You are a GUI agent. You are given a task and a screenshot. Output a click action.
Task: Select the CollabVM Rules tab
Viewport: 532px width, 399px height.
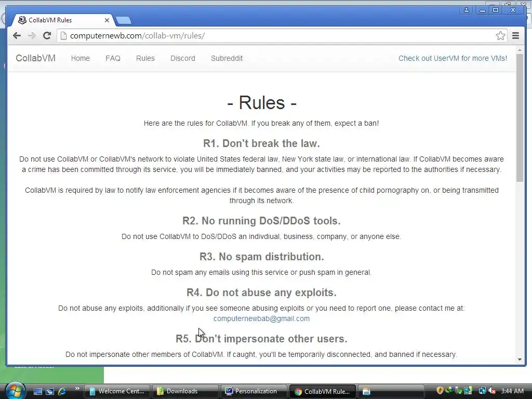[63, 20]
